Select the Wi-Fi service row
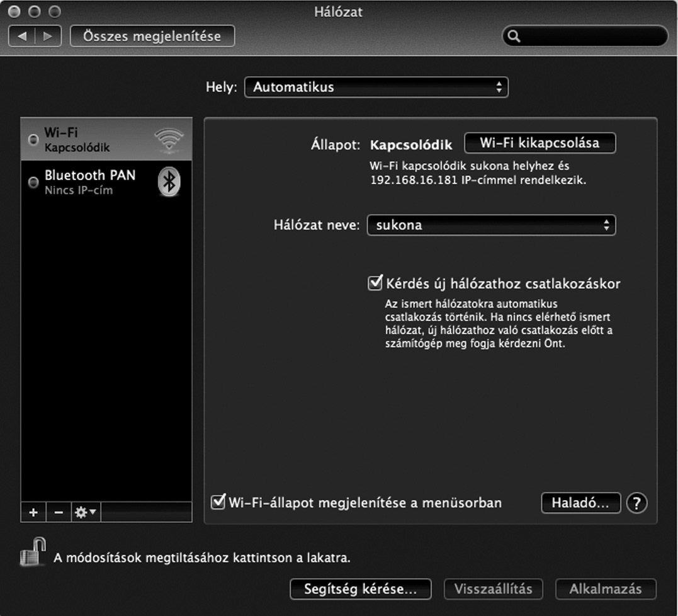The height and width of the screenshot is (616, 678). (x=106, y=139)
